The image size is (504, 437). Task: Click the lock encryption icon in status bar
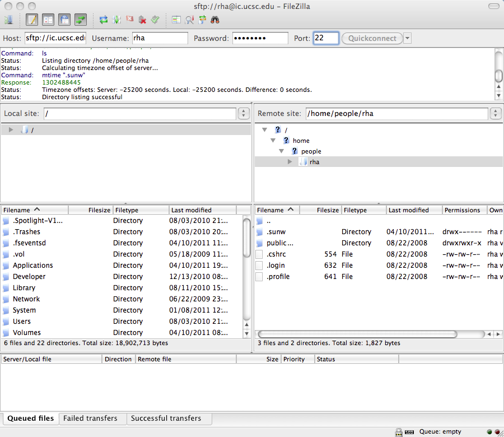point(399,432)
